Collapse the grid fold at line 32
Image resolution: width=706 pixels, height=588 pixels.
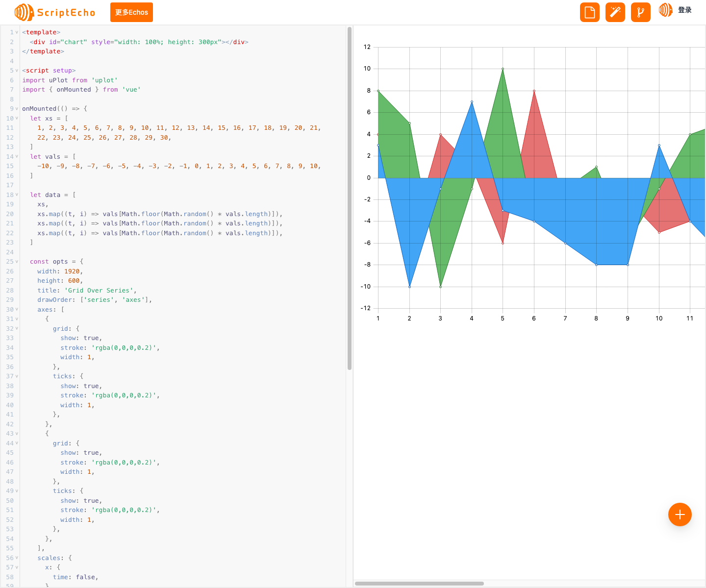[17, 329]
